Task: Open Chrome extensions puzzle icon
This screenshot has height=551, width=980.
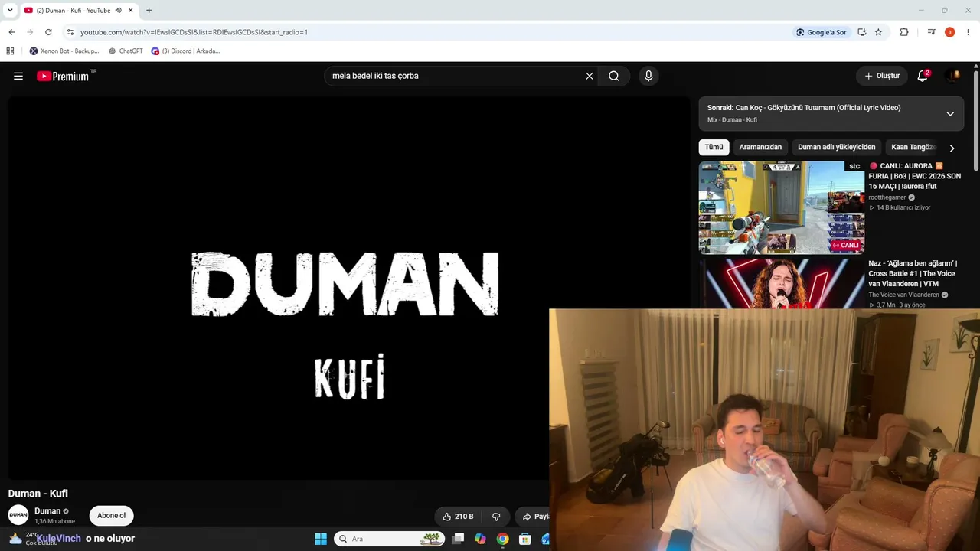Action: [x=904, y=32]
